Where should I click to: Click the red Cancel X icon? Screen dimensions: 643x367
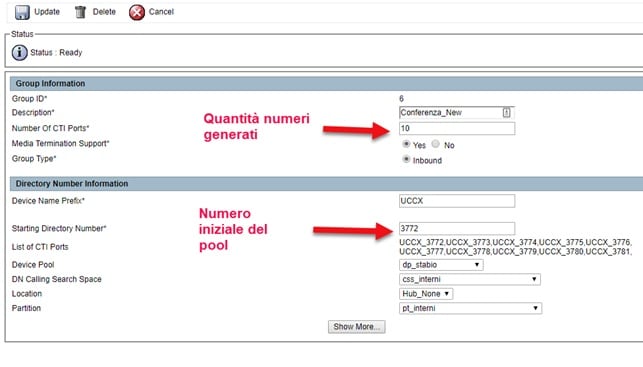point(137,12)
